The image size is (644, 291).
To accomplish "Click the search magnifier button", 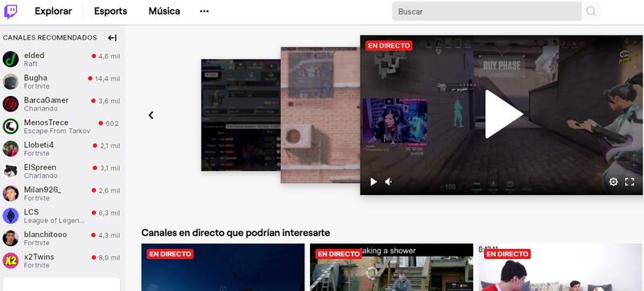I will pos(591,11).
